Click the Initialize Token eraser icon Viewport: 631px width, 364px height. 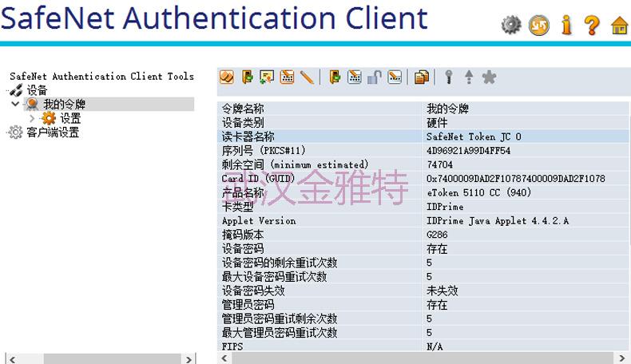point(227,77)
